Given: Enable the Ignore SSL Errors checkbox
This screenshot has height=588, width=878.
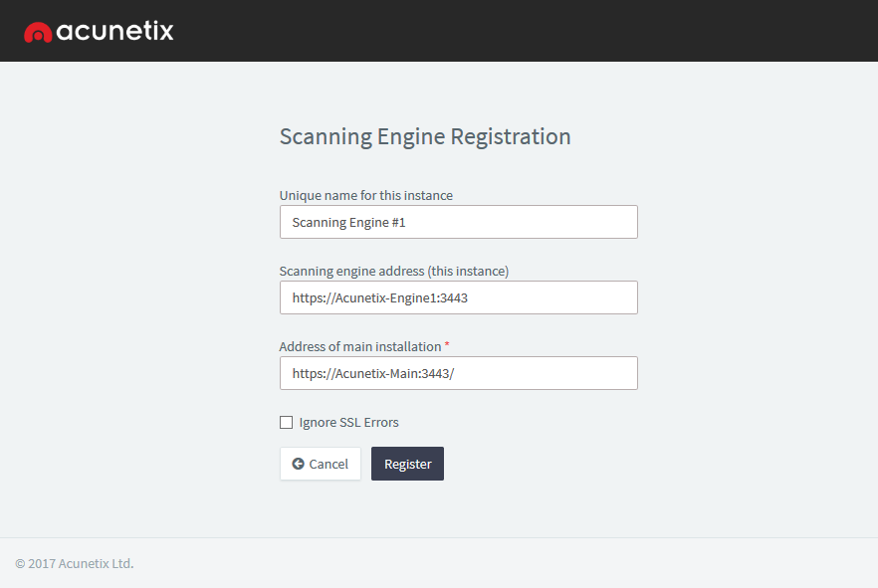Looking at the screenshot, I should pyautogui.click(x=286, y=423).
